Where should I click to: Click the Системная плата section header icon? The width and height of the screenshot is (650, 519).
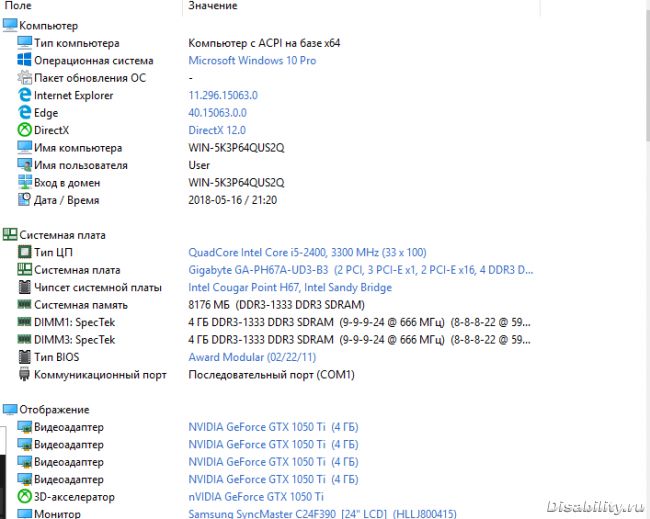tap(10, 235)
